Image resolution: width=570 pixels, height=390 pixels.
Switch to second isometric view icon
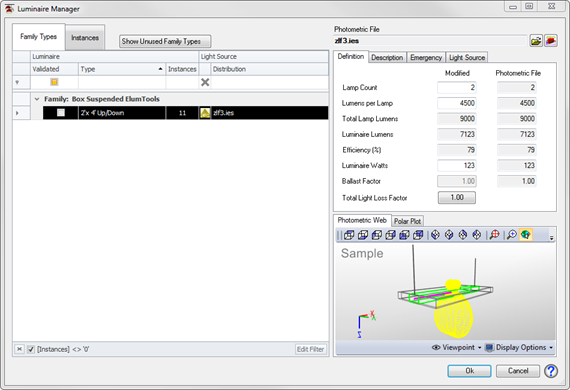(x=449, y=235)
